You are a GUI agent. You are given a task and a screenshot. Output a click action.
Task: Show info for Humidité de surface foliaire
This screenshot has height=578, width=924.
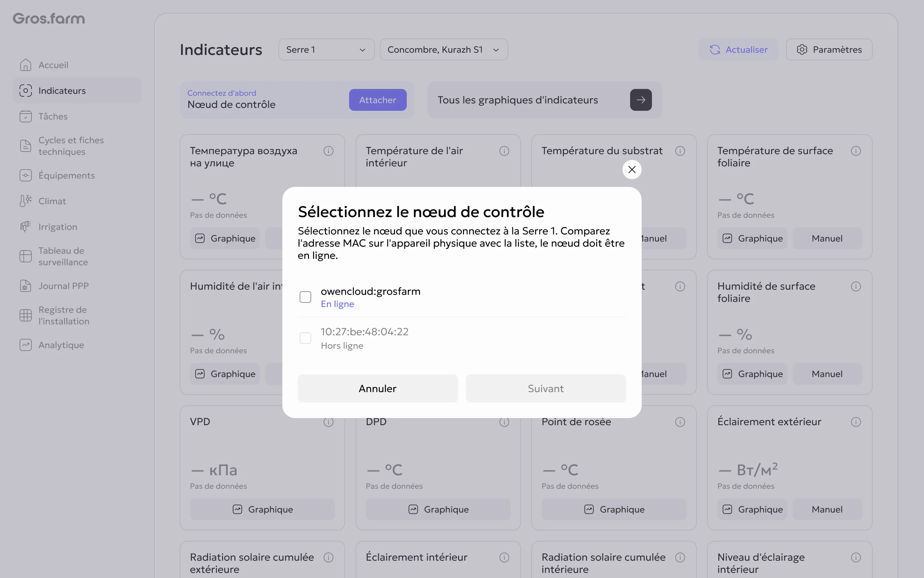click(856, 286)
